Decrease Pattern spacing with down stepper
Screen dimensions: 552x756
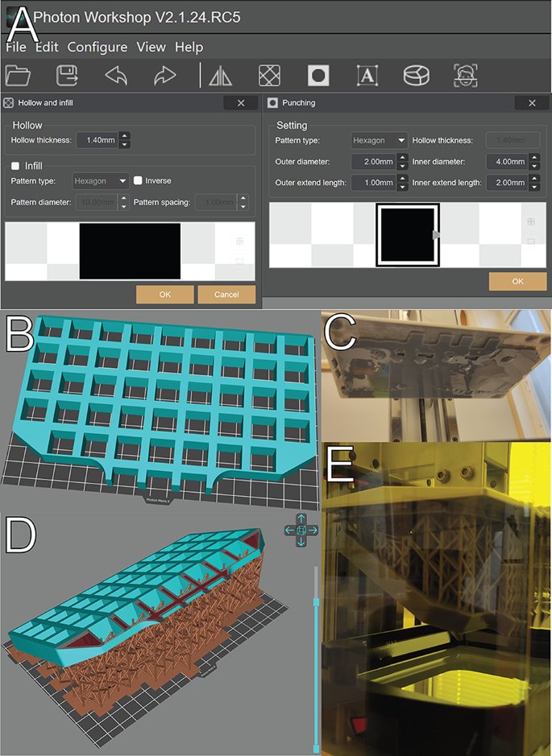243,206
